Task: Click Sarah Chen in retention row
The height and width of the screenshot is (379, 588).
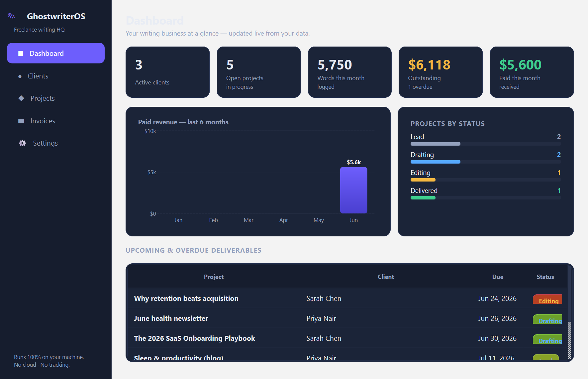Action: point(324,298)
